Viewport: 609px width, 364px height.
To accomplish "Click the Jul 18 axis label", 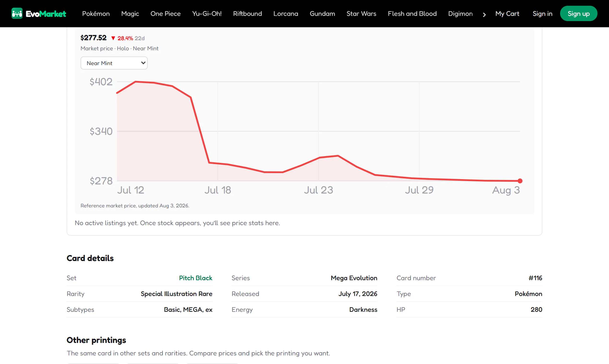I will (218, 190).
